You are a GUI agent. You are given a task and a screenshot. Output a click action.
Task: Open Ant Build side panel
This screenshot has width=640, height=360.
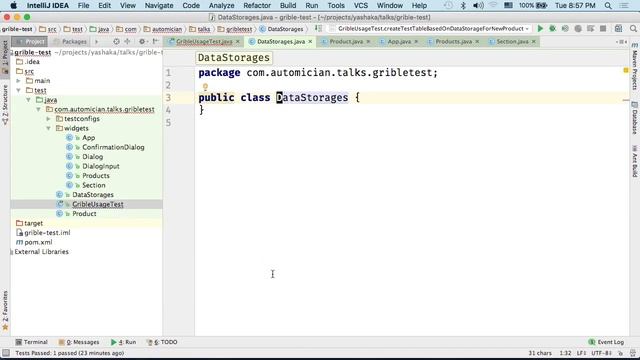click(635, 161)
